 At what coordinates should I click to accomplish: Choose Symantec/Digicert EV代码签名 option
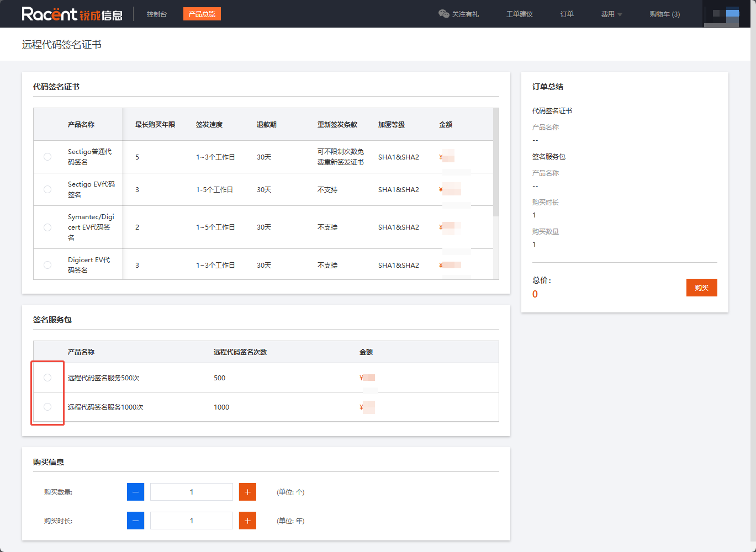point(47,227)
